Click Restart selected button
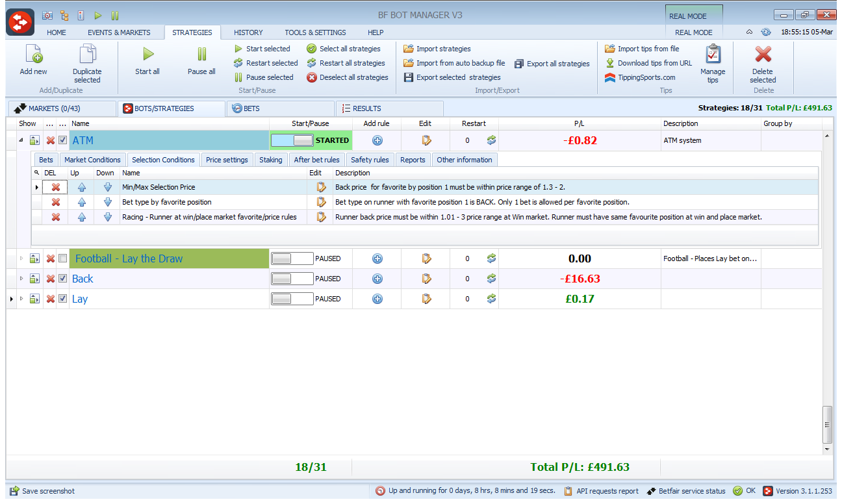 coord(266,63)
